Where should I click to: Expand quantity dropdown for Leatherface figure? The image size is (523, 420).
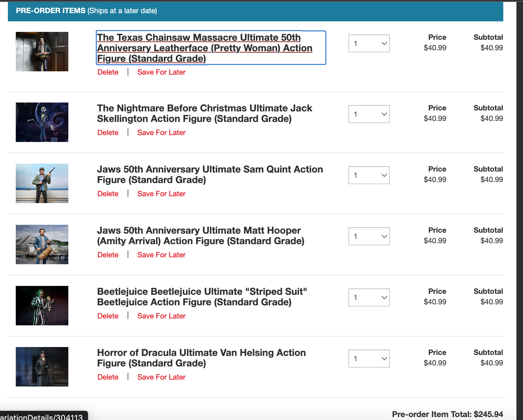(x=369, y=43)
